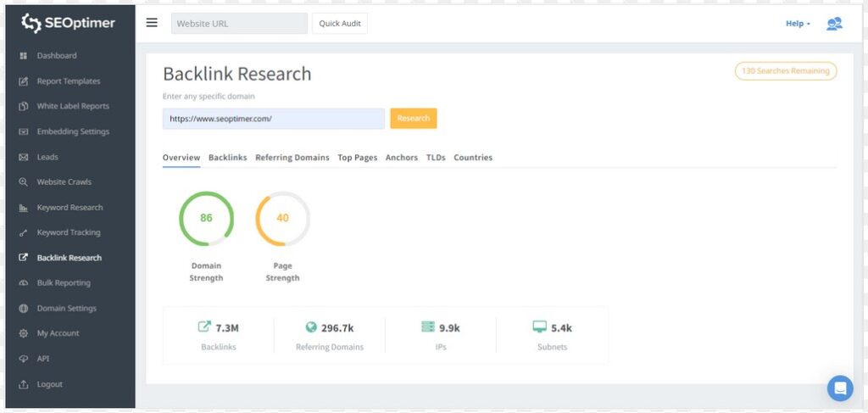Click the orange Research button
868x413 pixels.
[x=414, y=119]
